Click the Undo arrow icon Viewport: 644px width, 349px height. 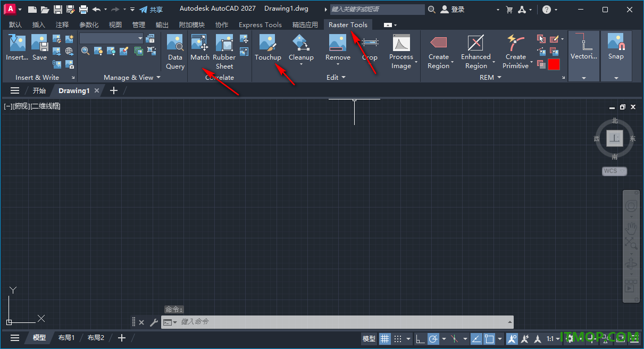click(x=96, y=9)
